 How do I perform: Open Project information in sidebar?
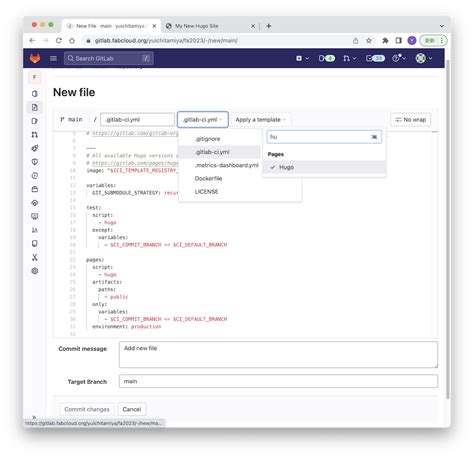coord(35,94)
